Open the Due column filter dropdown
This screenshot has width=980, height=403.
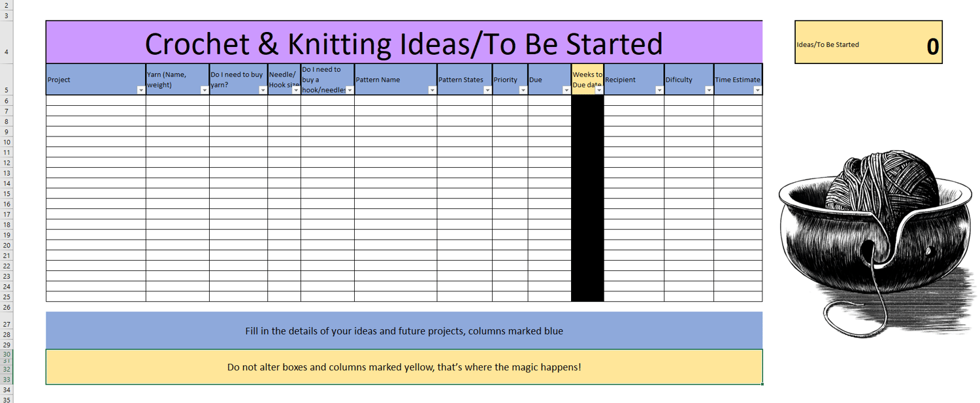tap(566, 90)
